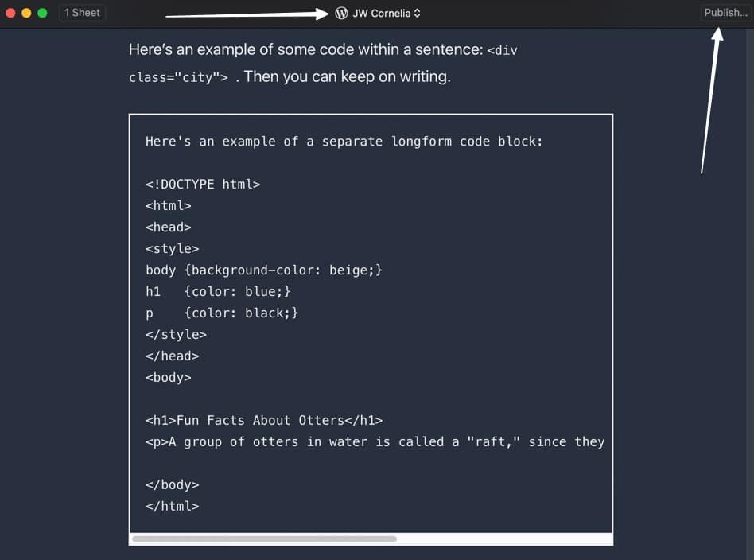Place cursor on the <!DOCTYPE html> line
This screenshot has height=560, width=754.
pyautogui.click(x=203, y=185)
